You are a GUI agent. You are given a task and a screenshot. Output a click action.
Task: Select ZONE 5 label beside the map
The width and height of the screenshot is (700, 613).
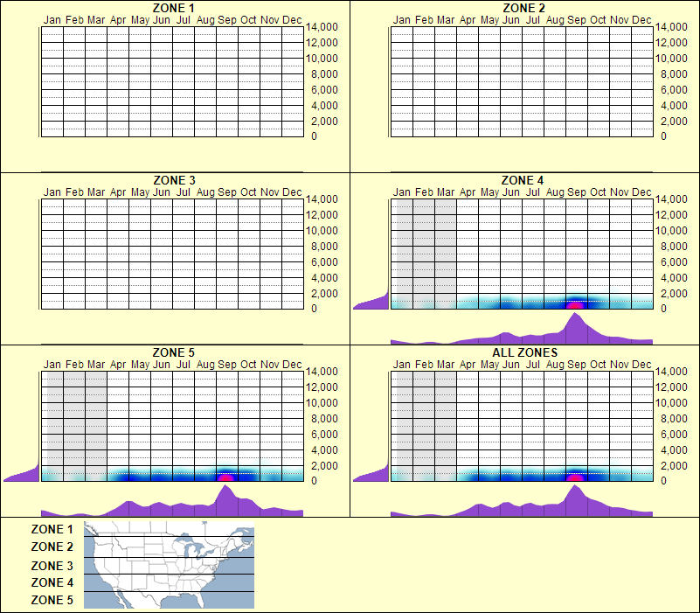click(x=52, y=600)
